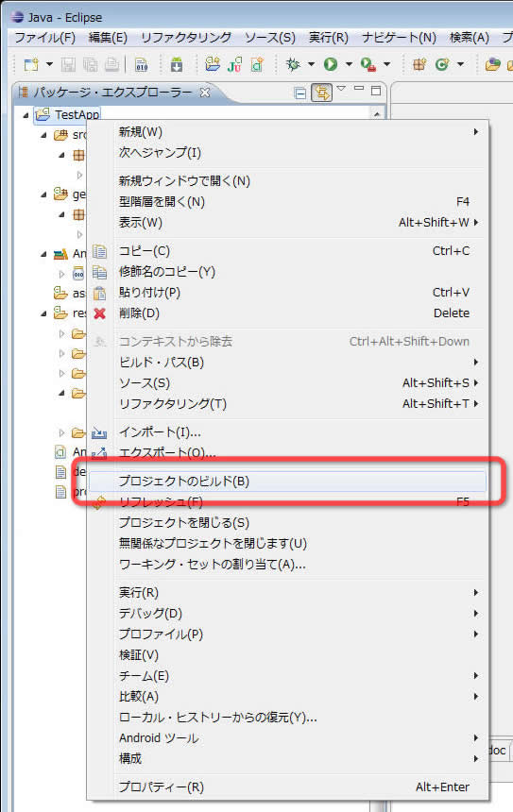Open the dropdown arrow beside the Run button
Screen dimensions: 513x812
tap(349, 64)
